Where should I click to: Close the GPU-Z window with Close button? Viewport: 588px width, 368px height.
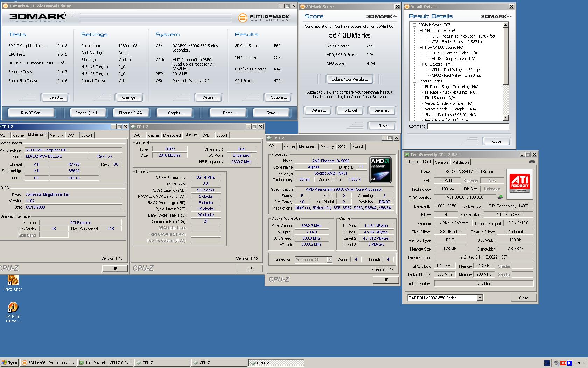(524, 298)
